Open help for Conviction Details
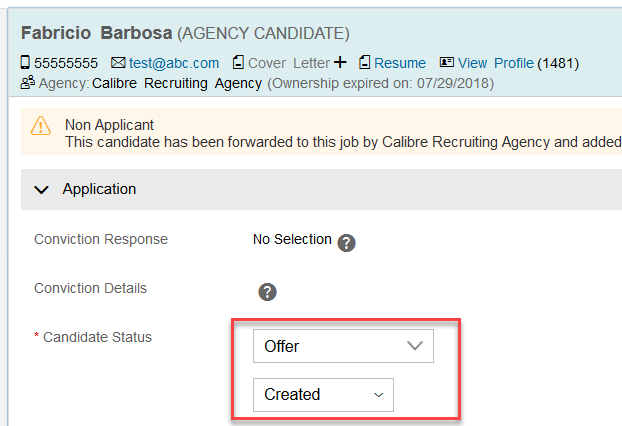The image size is (622, 426). click(267, 292)
